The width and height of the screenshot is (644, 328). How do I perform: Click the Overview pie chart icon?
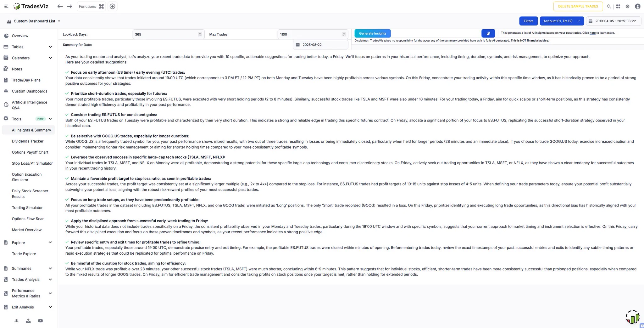pos(6,36)
